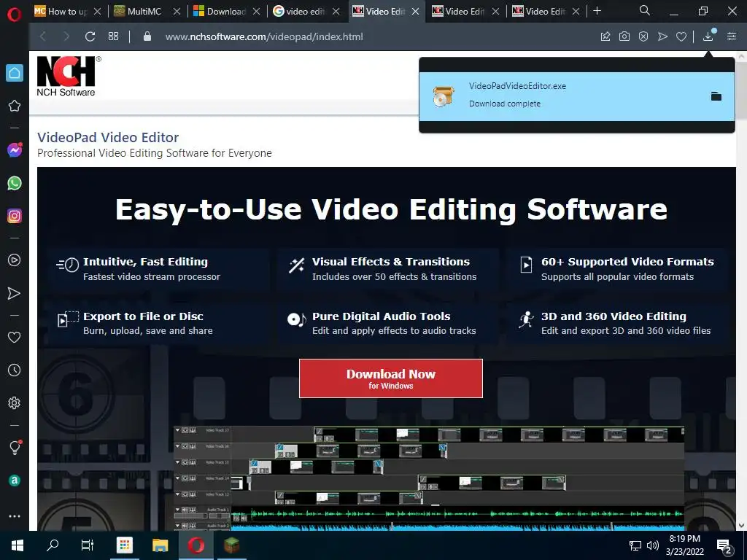
Task: Go forward to next page
Action: tap(66, 36)
